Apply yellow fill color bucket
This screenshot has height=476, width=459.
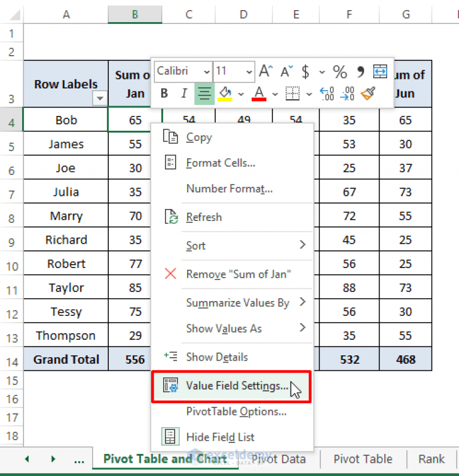225,94
